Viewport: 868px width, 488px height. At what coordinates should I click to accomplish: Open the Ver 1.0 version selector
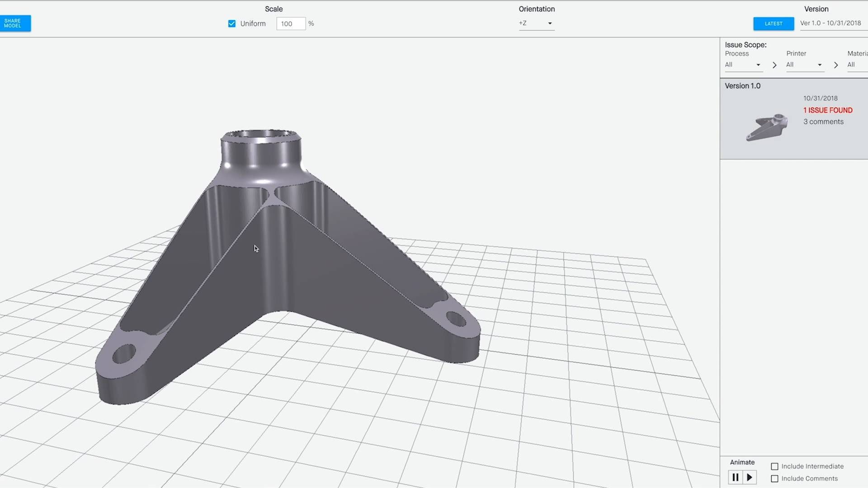point(832,23)
